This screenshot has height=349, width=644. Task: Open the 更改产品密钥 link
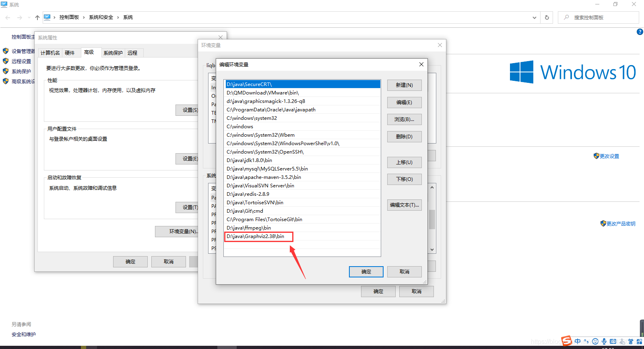coord(621,224)
